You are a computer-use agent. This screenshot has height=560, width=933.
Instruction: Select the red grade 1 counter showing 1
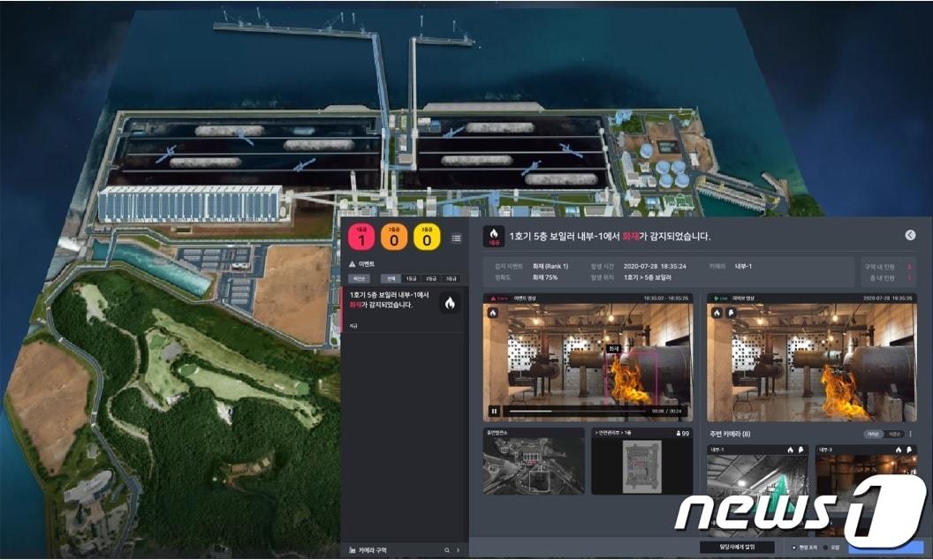pyautogui.click(x=361, y=238)
